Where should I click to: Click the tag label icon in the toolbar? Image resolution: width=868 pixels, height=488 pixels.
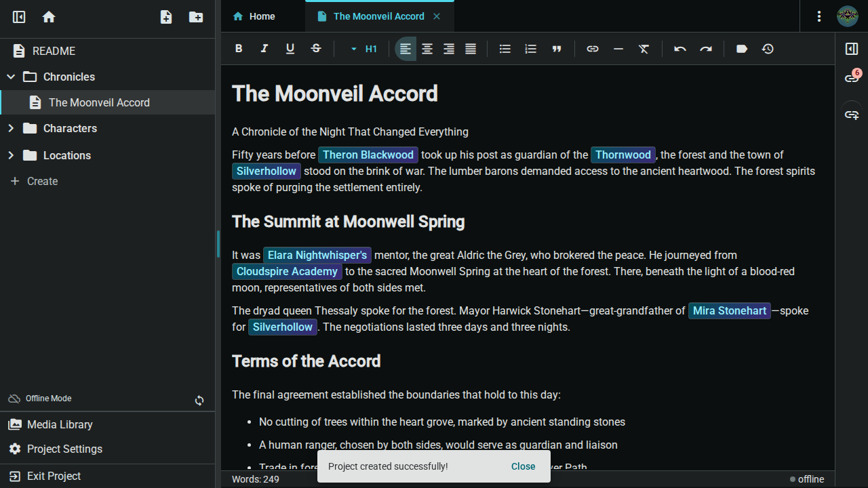(x=741, y=48)
